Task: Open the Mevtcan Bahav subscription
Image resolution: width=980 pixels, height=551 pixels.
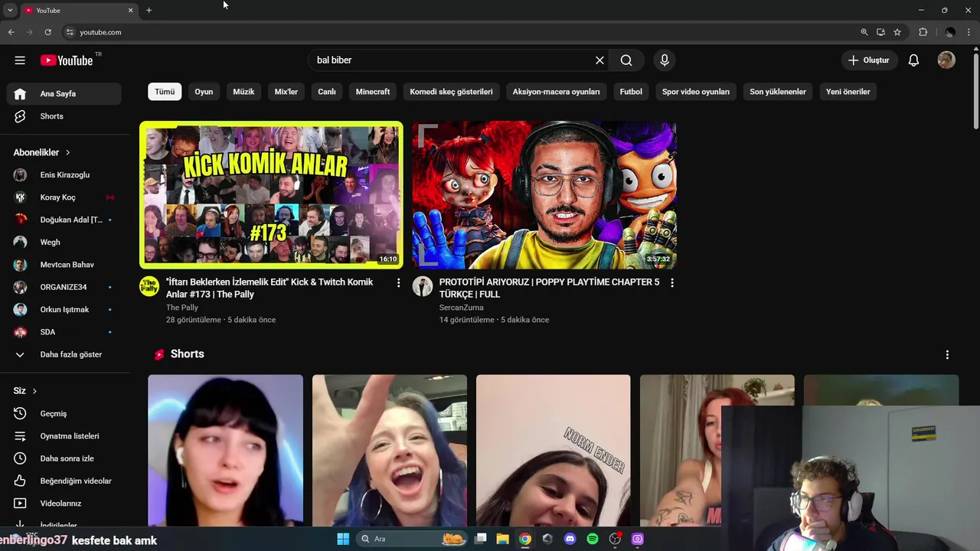Action: [64, 265]
